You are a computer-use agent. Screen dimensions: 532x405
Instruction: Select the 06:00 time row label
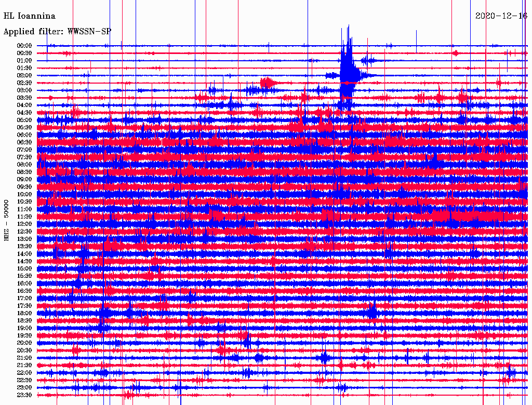[24, 135]
